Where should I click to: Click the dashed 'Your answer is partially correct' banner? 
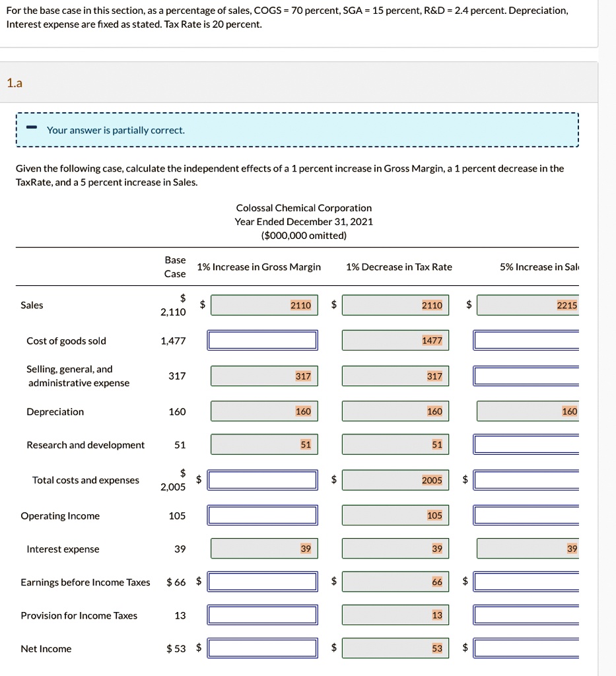(297, 129)
